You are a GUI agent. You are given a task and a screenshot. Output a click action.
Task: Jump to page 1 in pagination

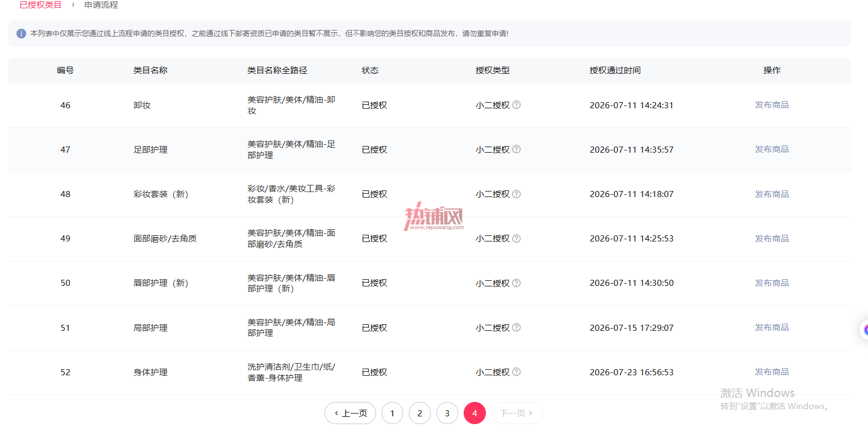pyautogui.click(x=392, y=413)
